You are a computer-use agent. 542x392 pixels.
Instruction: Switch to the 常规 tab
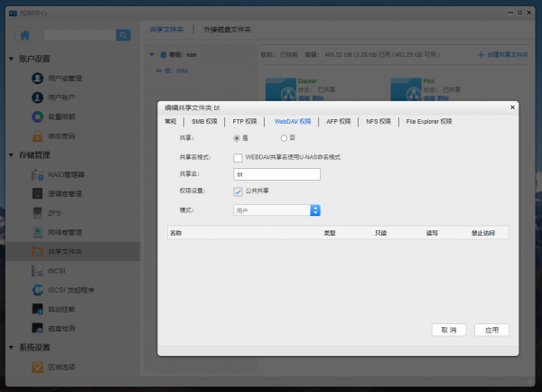tap(171, 122)
